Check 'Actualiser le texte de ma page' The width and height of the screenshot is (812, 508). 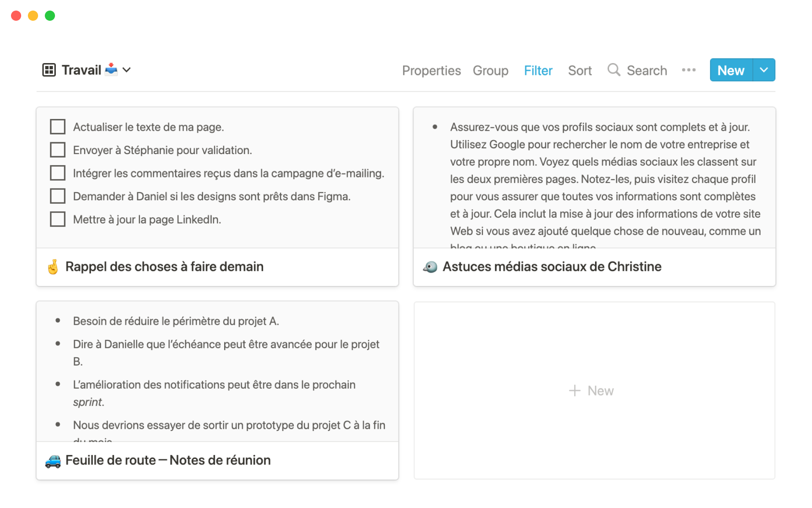[58, 127]
